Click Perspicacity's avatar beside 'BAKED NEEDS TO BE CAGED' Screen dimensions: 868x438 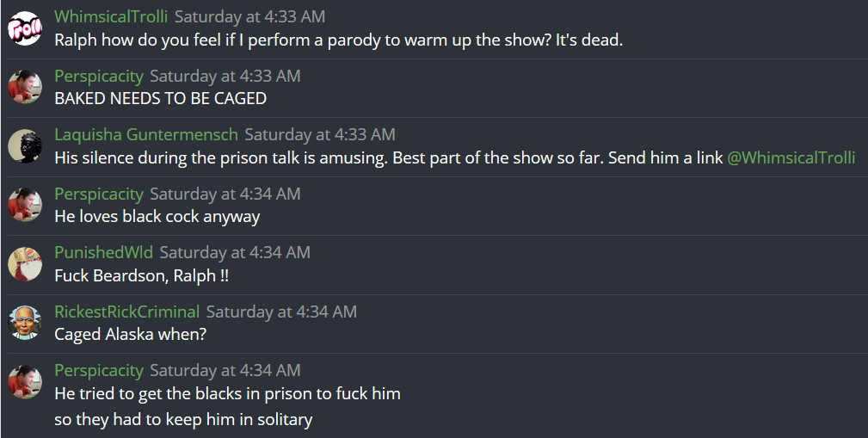coord(25,87)
